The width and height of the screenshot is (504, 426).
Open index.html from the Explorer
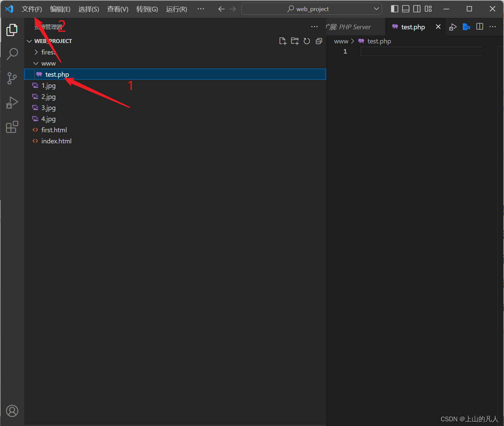tap(175, 141)
